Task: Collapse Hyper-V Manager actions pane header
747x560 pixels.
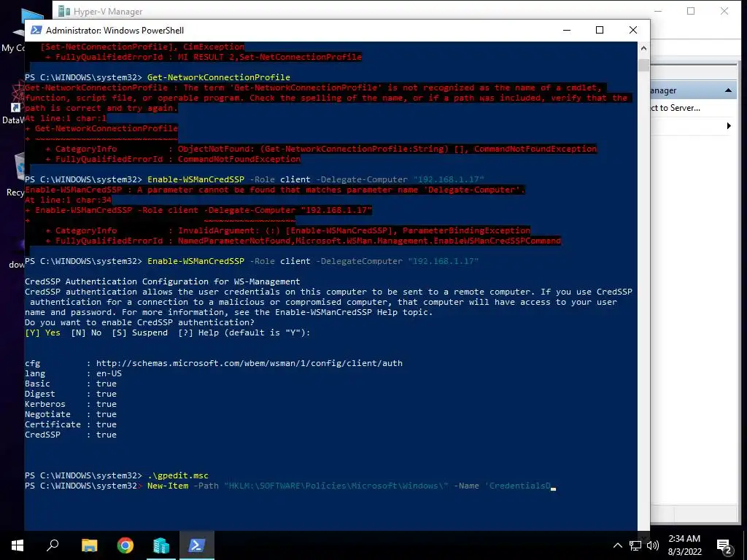Action: (x=728, y=90)
